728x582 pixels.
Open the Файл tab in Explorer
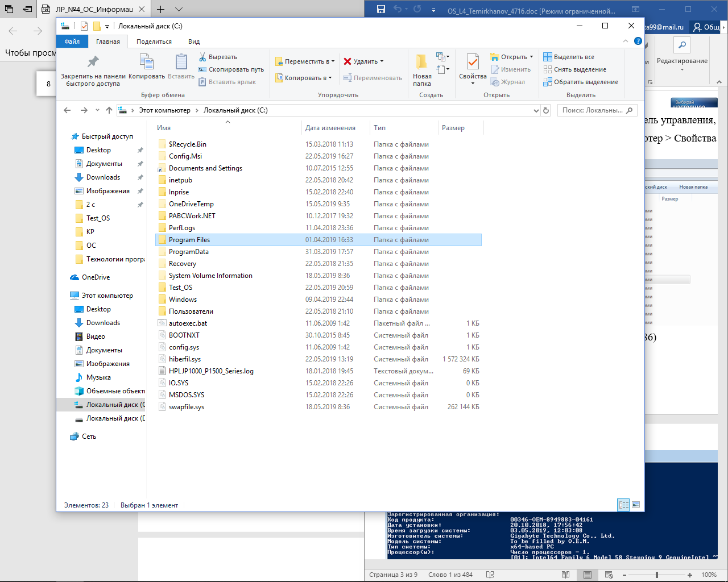click(x=72, y=41)
